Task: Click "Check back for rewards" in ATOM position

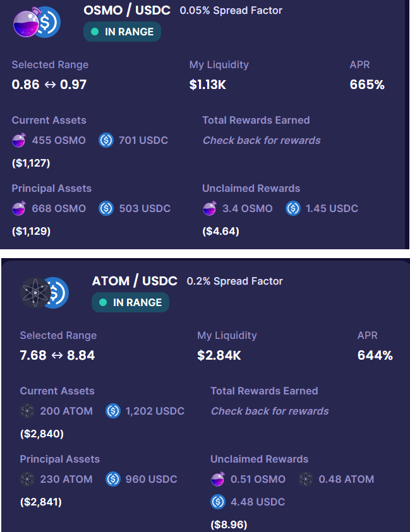Action: click(270, 411)
